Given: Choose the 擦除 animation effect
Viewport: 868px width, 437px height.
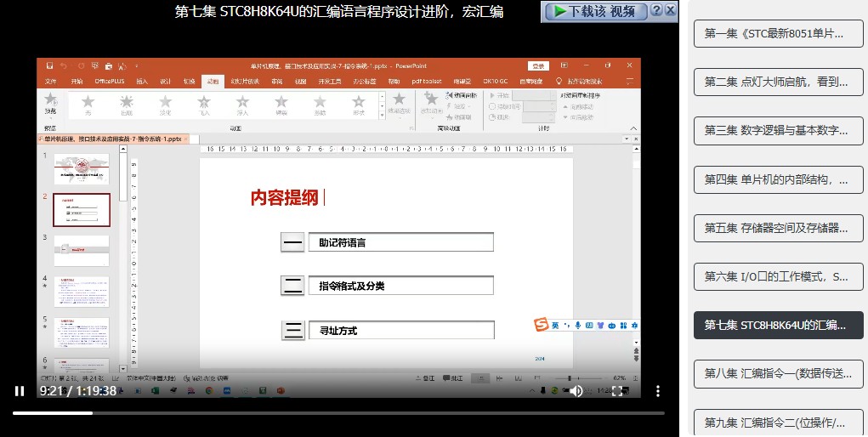Looking at the screenshot, I should (320, 105).
